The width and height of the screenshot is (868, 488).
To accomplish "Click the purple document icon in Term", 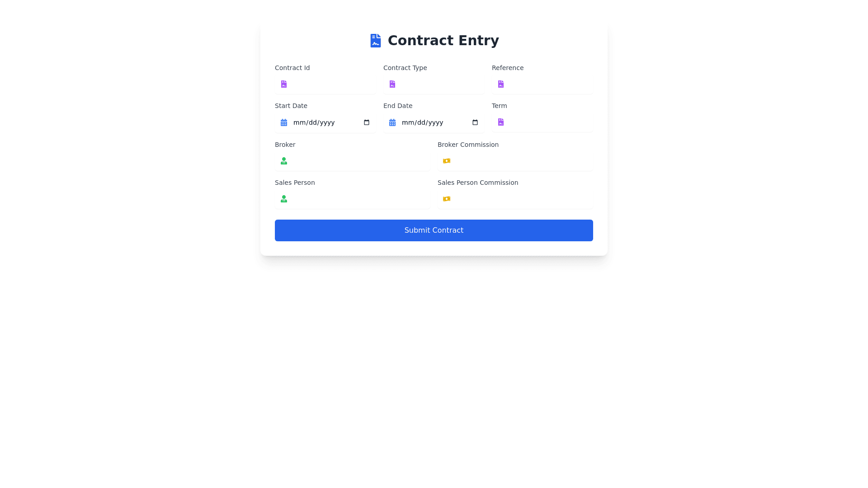I will [500, 122].
